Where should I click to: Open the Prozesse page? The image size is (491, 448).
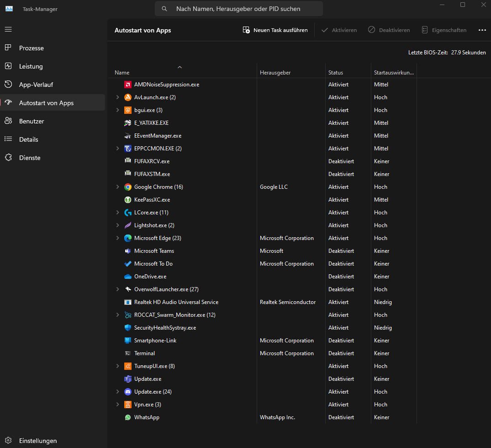tap(53, 48)
